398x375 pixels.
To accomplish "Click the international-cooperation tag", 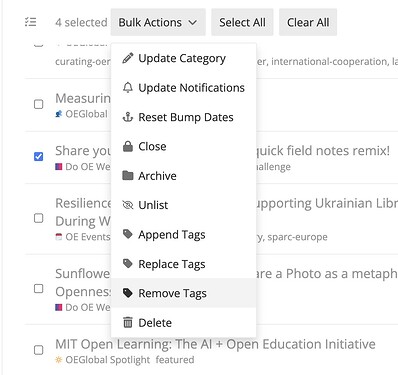I will pyautogui.click(x=329, y=61).
